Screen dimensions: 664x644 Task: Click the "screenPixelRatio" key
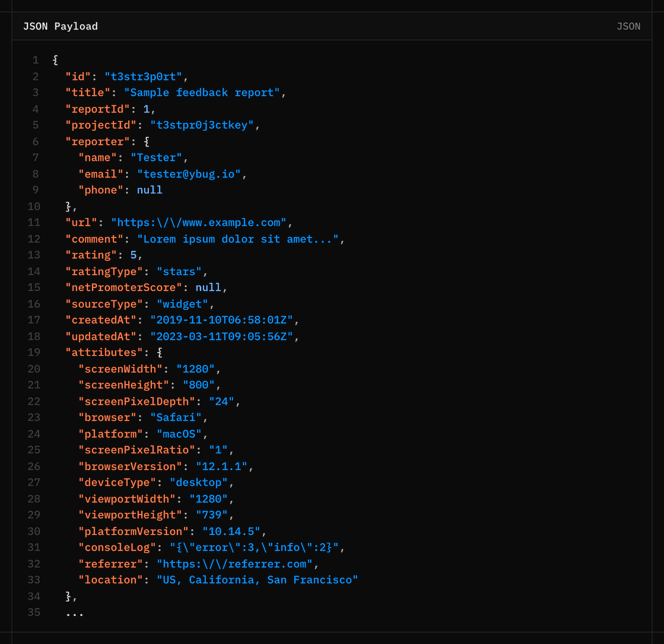click(x=137, y=450)
